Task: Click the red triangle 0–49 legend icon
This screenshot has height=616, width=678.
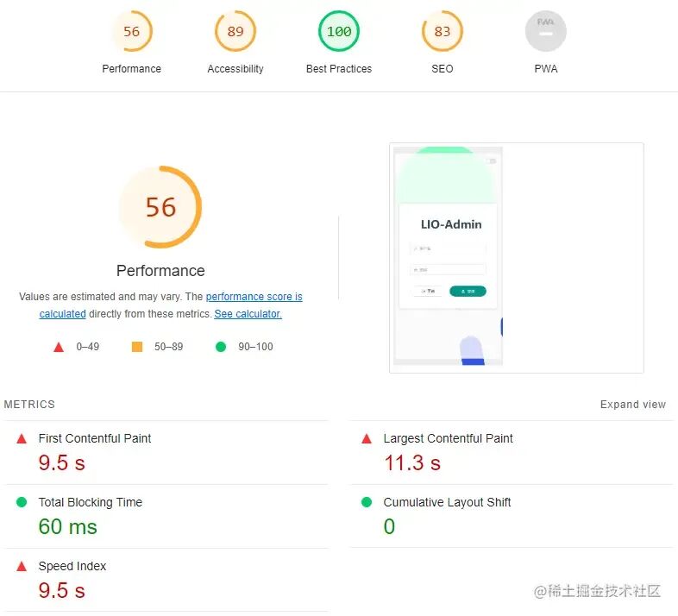Action: [x=59, y=347]
